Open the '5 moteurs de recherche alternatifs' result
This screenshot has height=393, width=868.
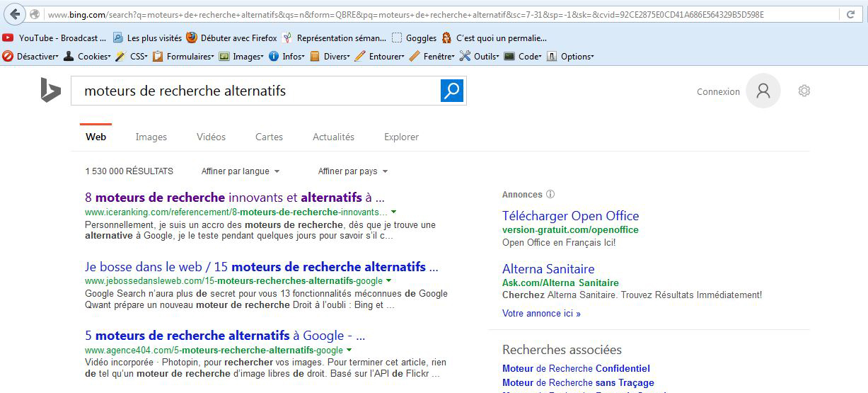click(x=224, y=336)
